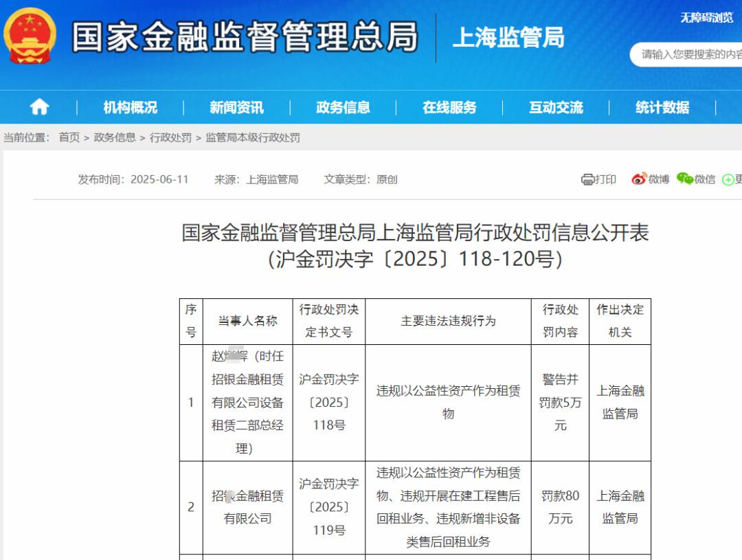Image resolution: width=742 pixels, height=560 pixels.
Task: Click the 警告并罚款5万元 cell
Action: 561,403
